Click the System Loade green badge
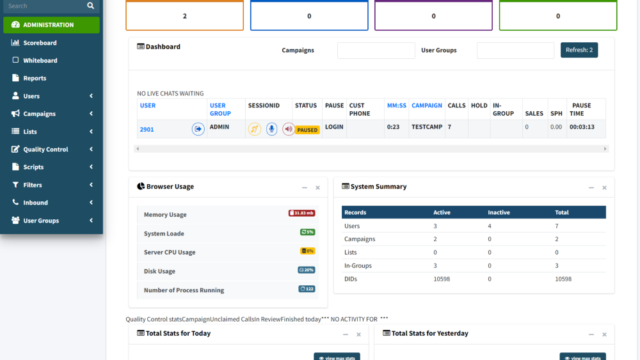This screenshot has height=360, width=640. coord(307,232)
